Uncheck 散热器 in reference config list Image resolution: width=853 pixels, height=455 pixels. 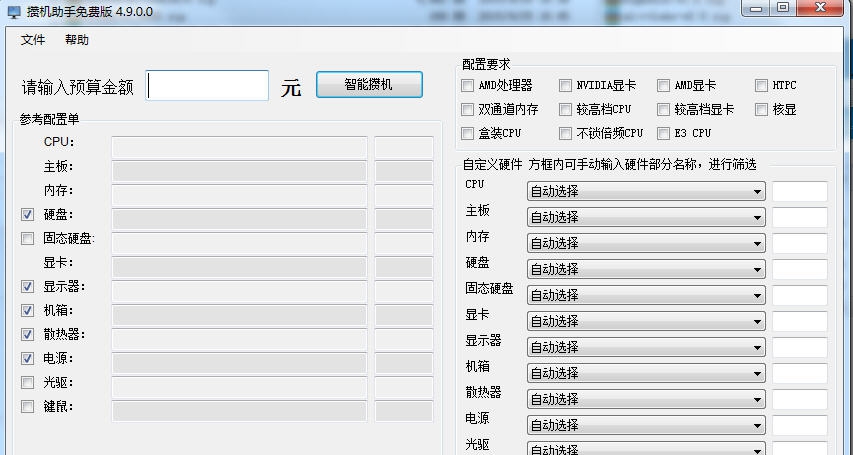[27, 334]
